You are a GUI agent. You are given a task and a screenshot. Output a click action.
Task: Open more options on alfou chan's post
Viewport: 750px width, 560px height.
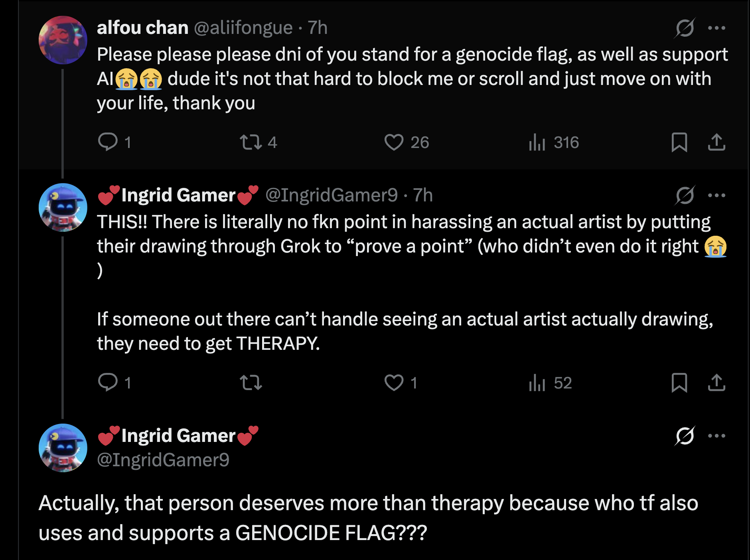click(x=716, y=28)
